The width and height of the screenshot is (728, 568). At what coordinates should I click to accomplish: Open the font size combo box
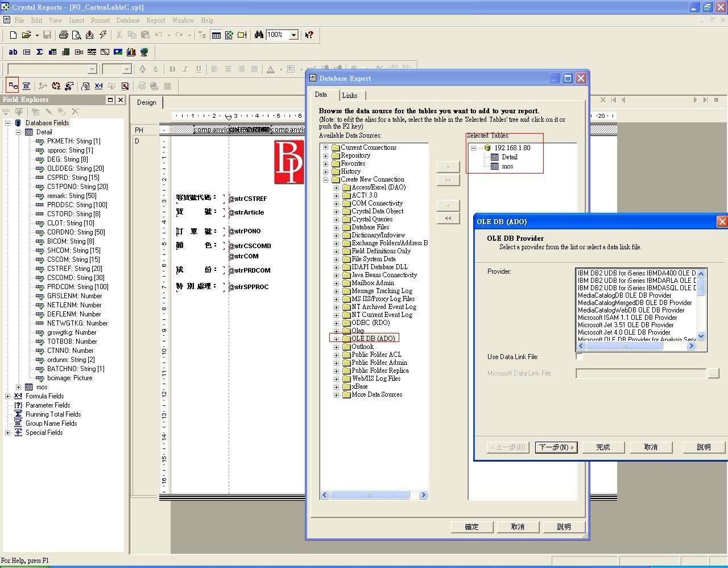pyautogui.click(x=127, y=69)
